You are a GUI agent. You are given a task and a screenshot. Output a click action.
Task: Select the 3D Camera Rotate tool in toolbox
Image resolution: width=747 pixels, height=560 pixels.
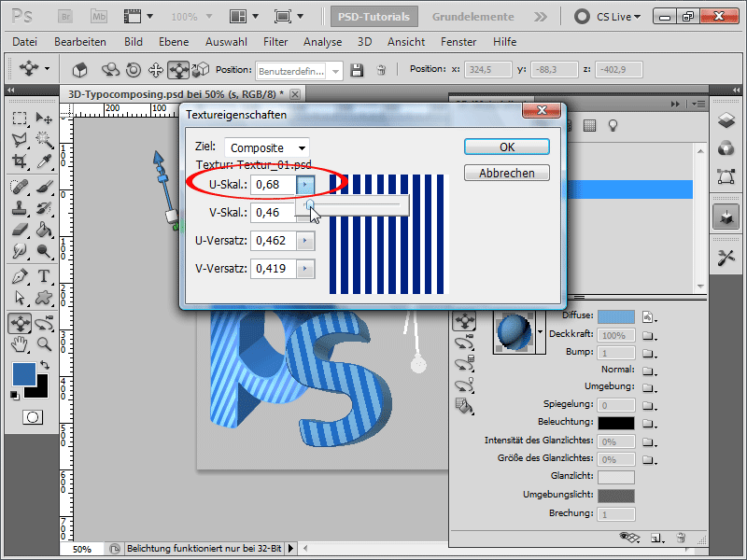click(x=44, y=323)
